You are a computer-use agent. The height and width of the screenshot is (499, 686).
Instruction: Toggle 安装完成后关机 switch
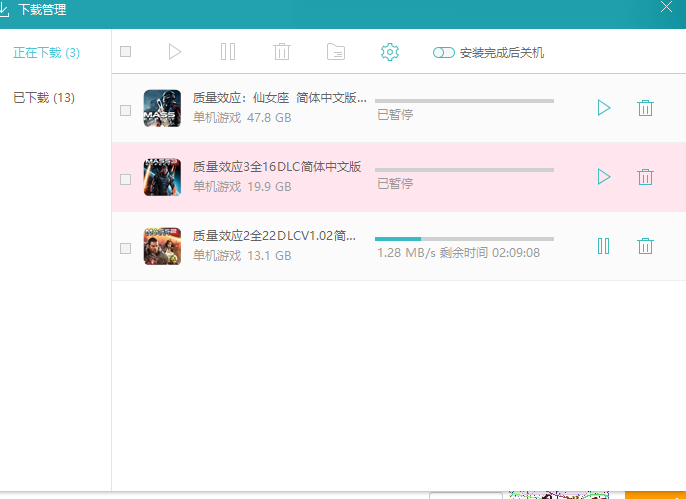(x=444, y=52)
